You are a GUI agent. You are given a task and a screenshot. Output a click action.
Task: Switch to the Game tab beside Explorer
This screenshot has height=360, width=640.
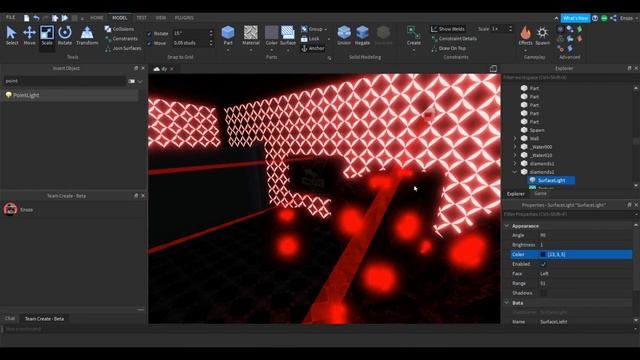[x=540, y=194]
